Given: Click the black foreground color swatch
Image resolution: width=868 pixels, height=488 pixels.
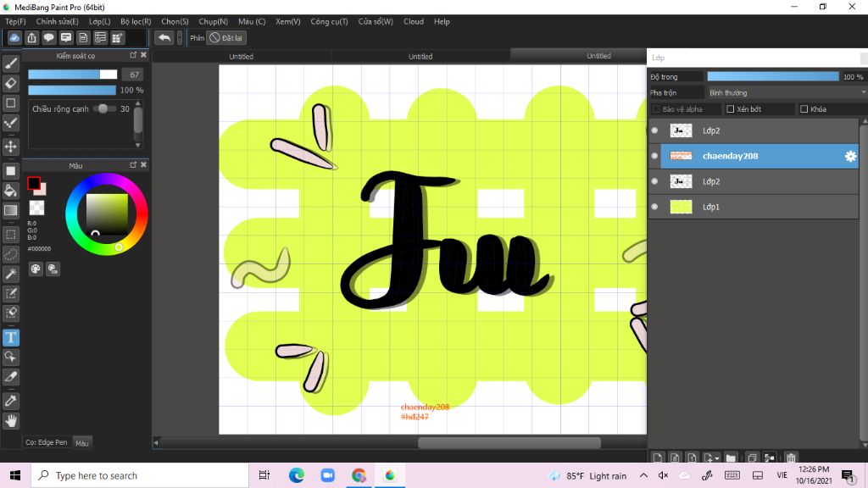Looking at the screenshot, I should click(34, 183).
